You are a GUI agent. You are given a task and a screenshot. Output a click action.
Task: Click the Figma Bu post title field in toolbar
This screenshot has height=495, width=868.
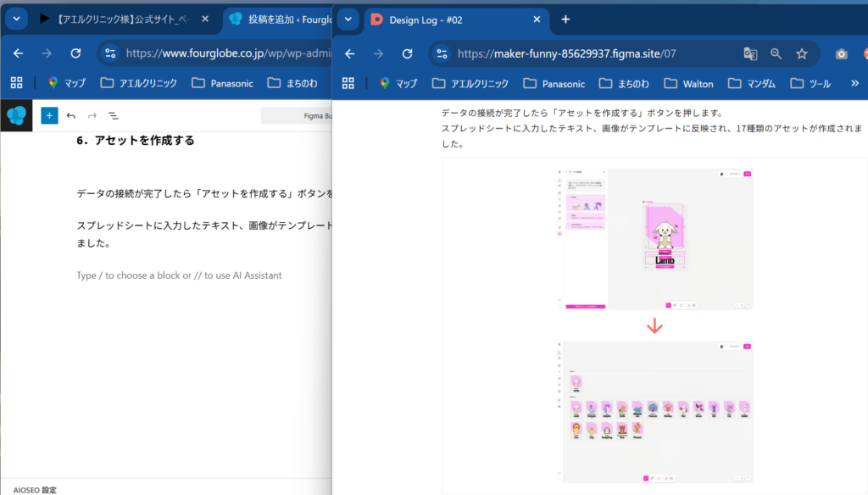(x=297, y=115)
